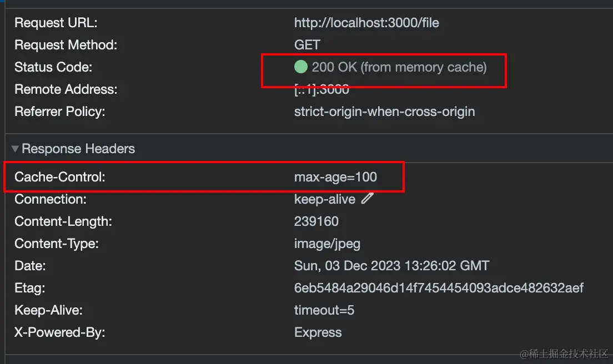
Task: Click the strict-origin-when-cross-origin policy value
Action: pyautogui.click(x=384, y=112)
